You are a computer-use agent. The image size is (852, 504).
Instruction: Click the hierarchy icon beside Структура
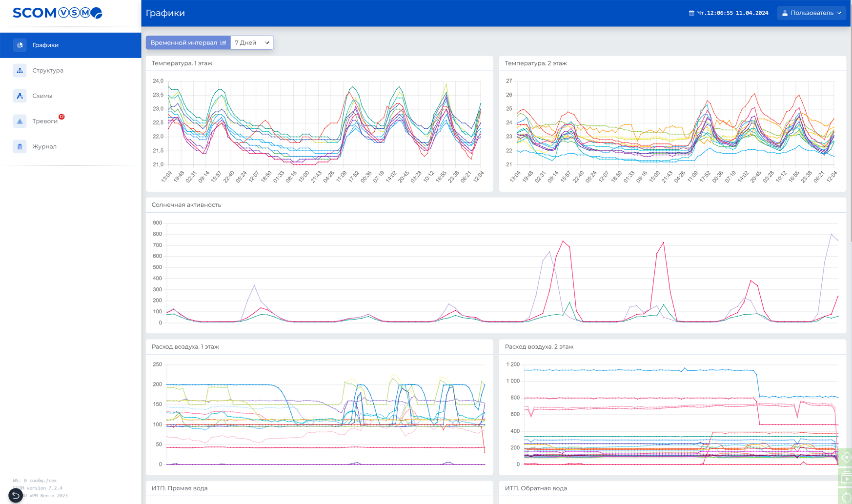[20, 70]
